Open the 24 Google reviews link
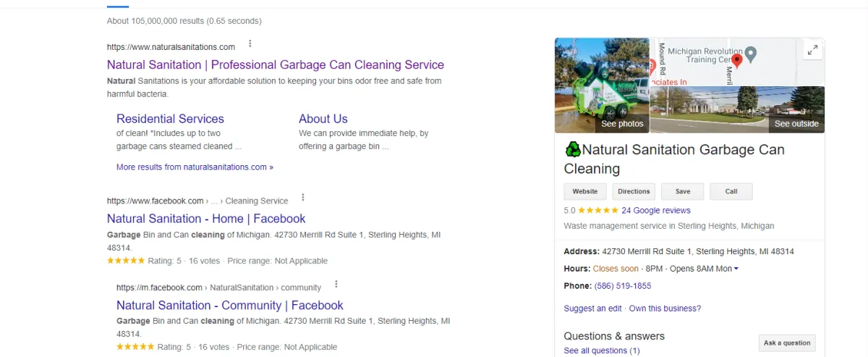868x357 pixels. click(656, 211)
